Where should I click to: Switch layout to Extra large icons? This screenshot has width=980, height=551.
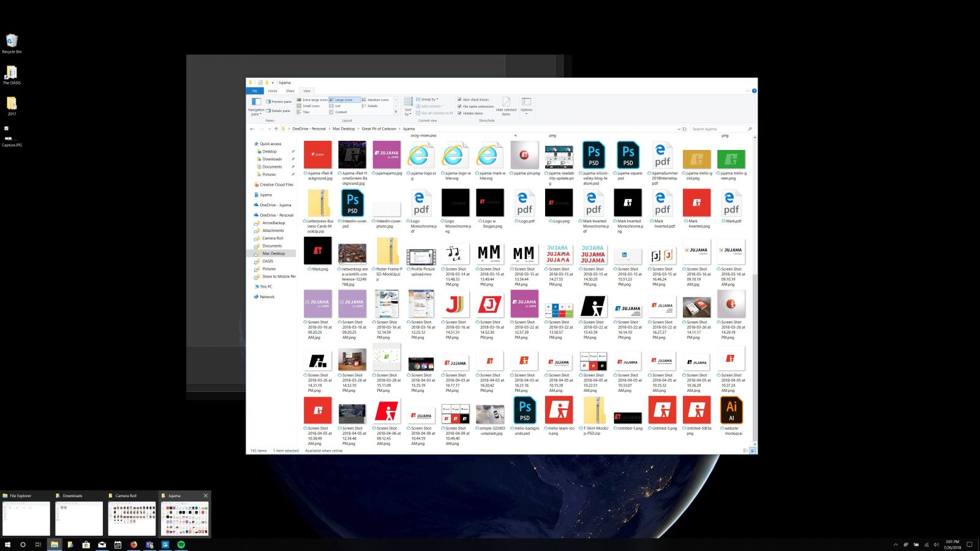tap(314, 100)
